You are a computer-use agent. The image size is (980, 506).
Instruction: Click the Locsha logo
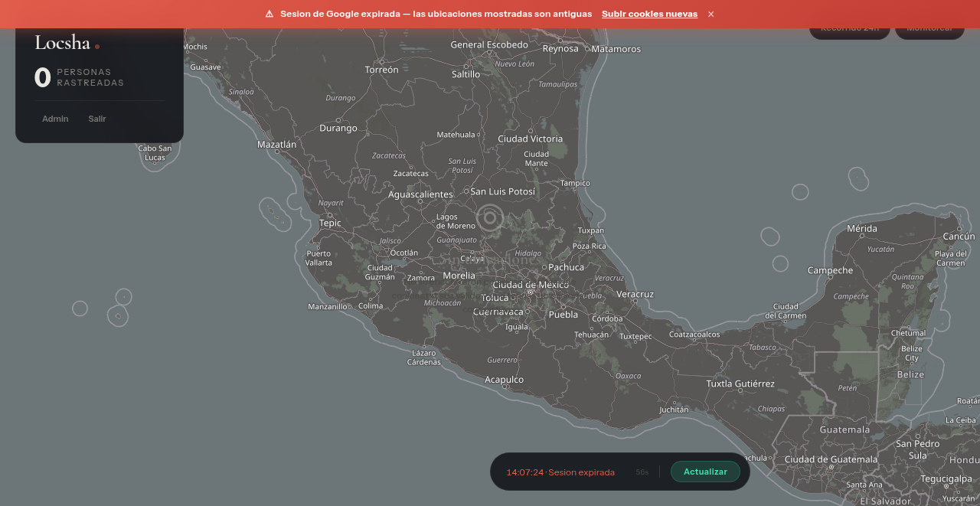[63, 43]
